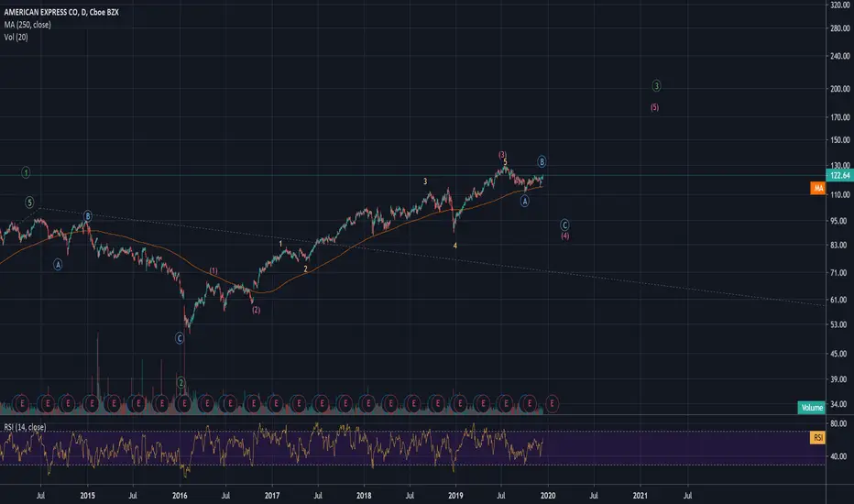
Task: Click the 95.00 price axis label
Action: coord(838,221)
